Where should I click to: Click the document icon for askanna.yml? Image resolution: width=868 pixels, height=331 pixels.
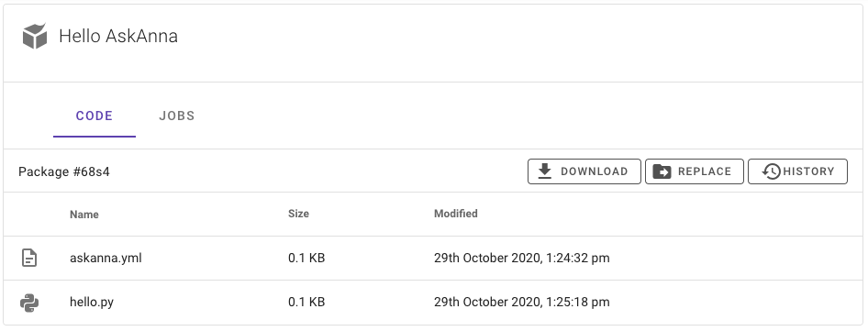(29, 258)
